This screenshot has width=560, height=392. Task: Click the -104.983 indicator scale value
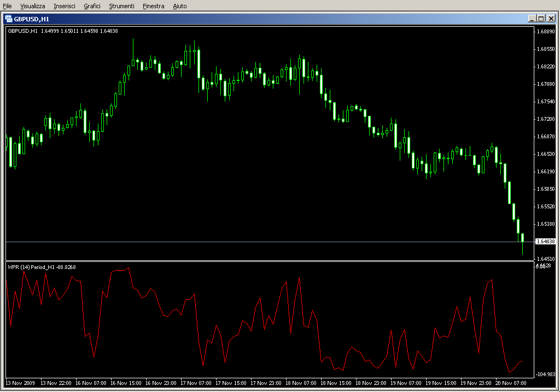(x=545, y=374)
